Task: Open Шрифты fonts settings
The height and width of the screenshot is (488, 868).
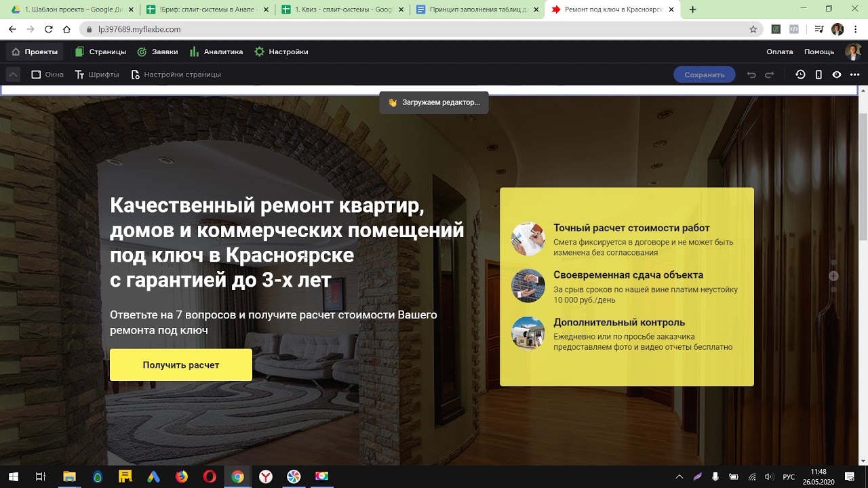Action: 97,75
